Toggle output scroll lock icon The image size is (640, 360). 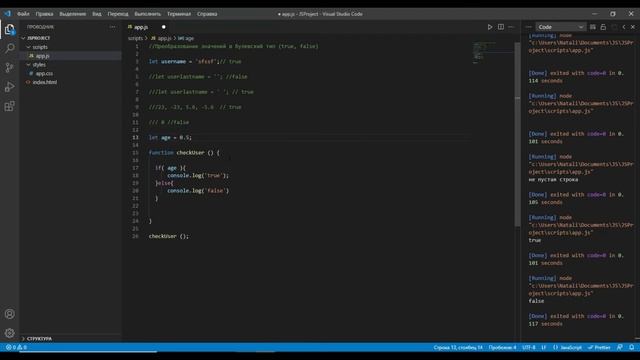point(603,27)
